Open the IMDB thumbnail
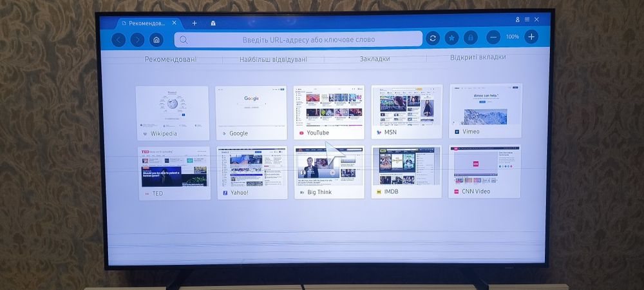This screenshot has height=290, width=644. click(406, 171)
